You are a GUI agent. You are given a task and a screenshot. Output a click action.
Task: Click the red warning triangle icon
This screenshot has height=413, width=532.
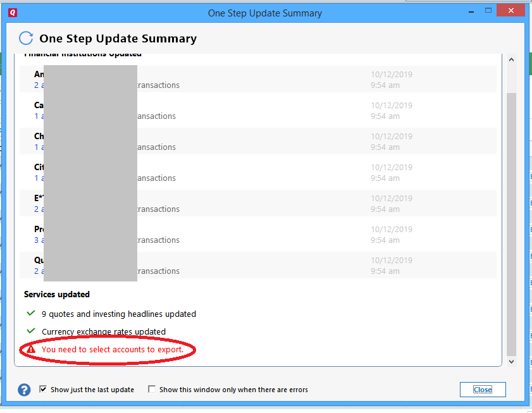pos(31,349)
